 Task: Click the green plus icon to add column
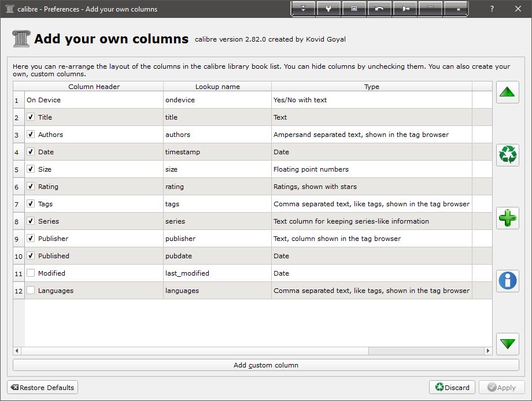[507, 218]
